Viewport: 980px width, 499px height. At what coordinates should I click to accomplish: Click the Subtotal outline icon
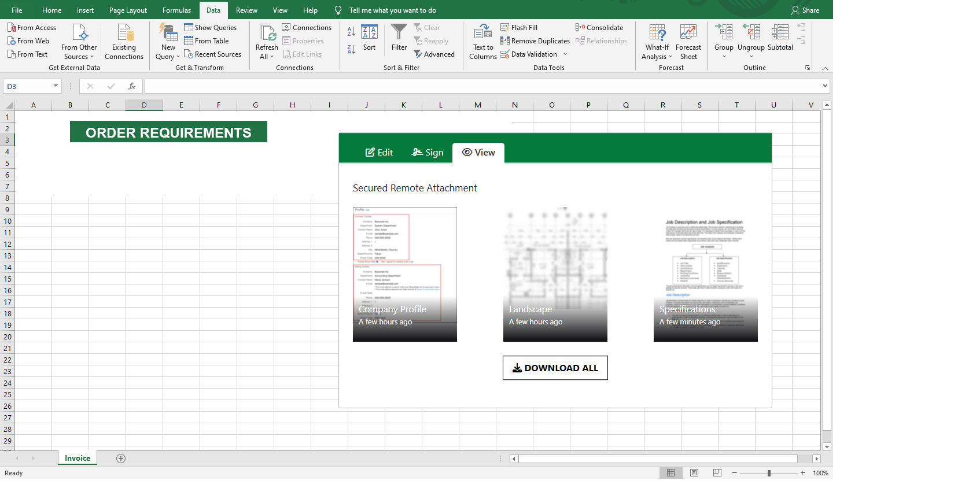[x=780, y=38]
